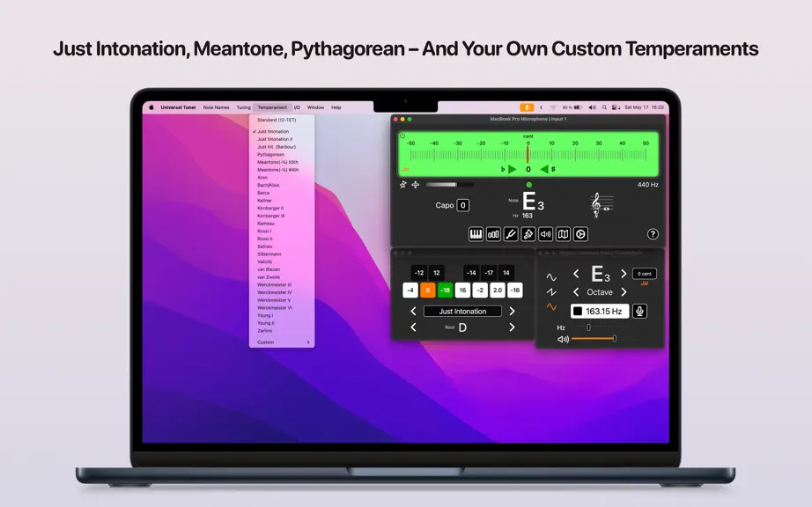Toggle the -12 black key cell
Screen dimensions: 812x507
click(x=419, y=273)
